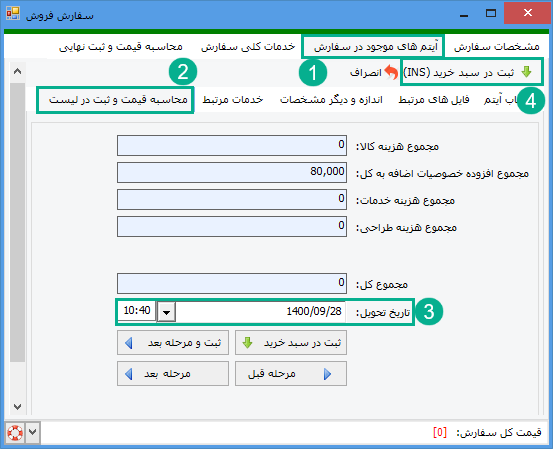
Task: Open the فایل های مرتبط sub-tab
Action: coord(434,100)
